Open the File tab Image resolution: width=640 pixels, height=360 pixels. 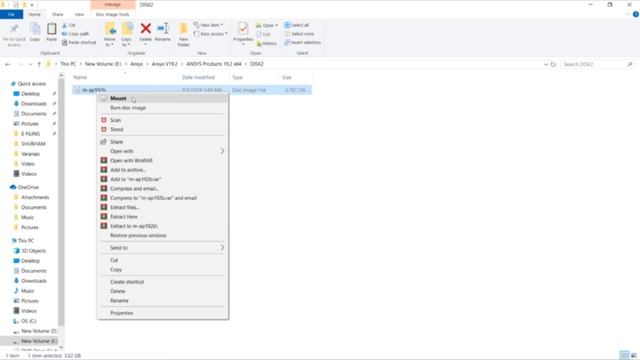pos(11,14)
